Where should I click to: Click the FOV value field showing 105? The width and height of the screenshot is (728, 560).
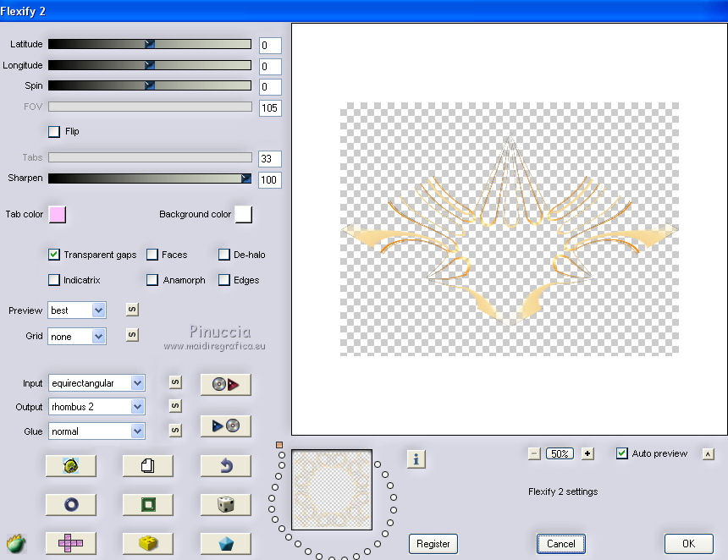(x=270, y=108)
